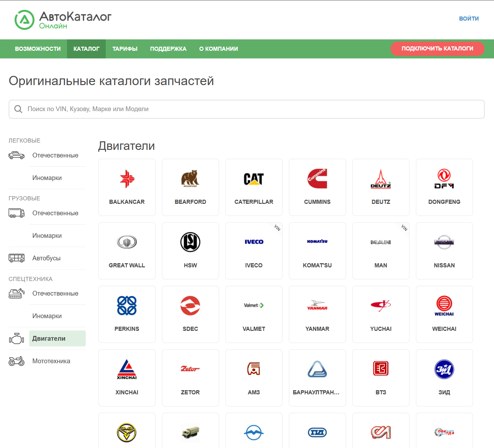Focus the VIN search input field
Screen dimensions: 494x448
pyautogui.click(x=247, y=109)
